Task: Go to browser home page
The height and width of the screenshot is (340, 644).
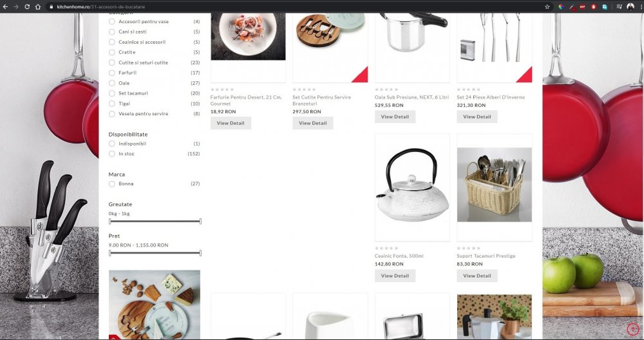Action: click(x=38, y=6)
